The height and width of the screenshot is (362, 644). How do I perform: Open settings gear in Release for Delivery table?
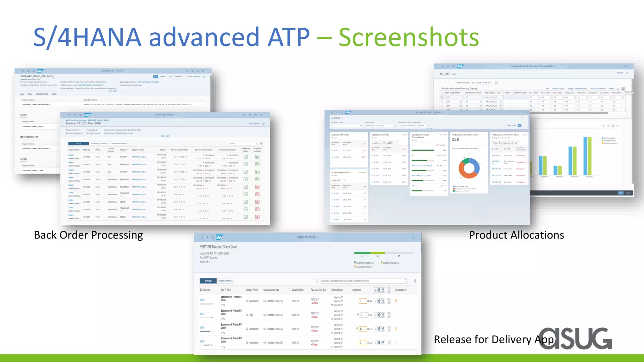coord(415,281)
